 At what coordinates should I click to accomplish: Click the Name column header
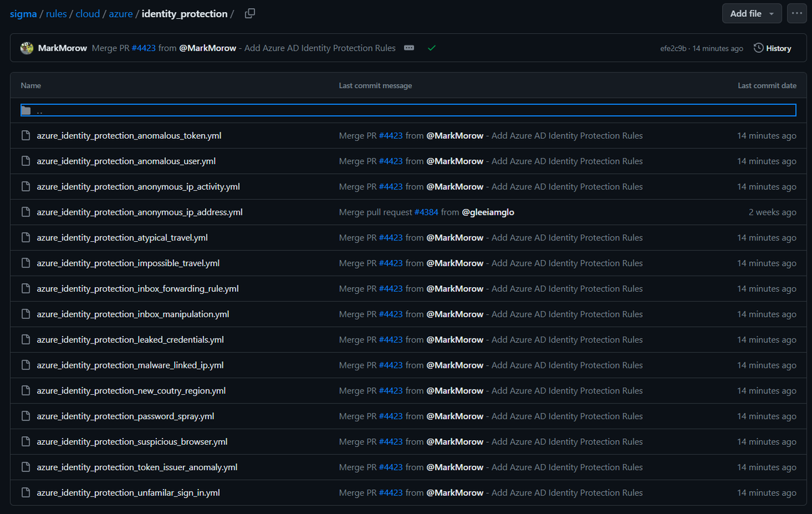point(31,85)
